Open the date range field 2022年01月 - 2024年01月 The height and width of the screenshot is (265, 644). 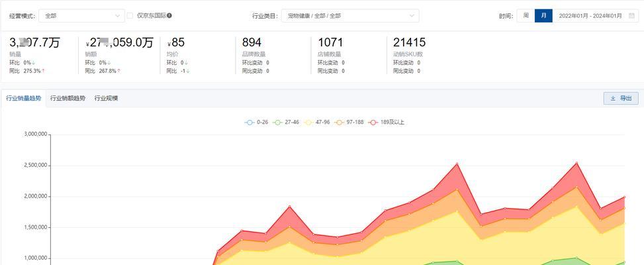(596, 16)
